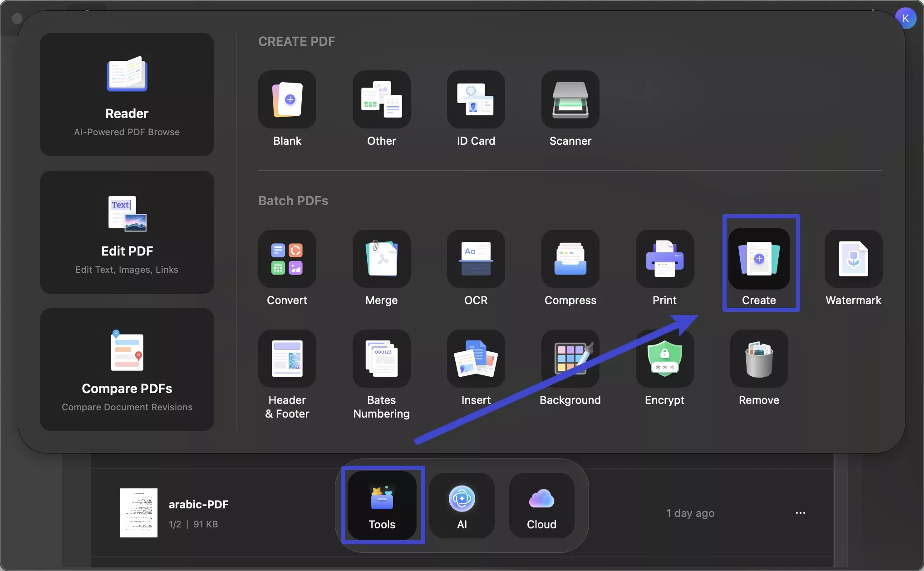Screen dimensions: 924x571
Task: Launch the batch Merge tool
Action: pos(381,259)
